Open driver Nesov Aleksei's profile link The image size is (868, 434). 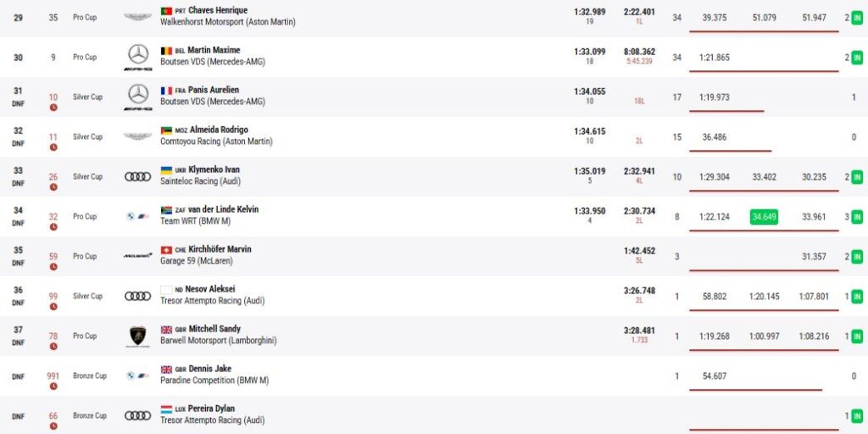210,289
